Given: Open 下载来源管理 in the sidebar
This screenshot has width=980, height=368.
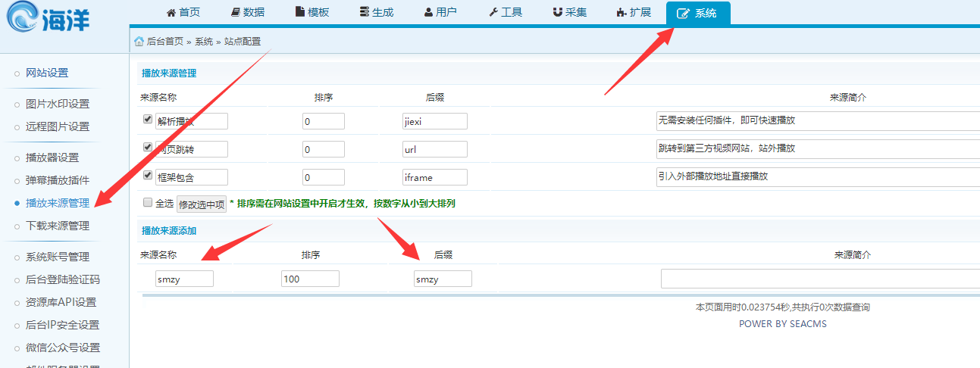Looking at the screenshot, I should [57, 226].
